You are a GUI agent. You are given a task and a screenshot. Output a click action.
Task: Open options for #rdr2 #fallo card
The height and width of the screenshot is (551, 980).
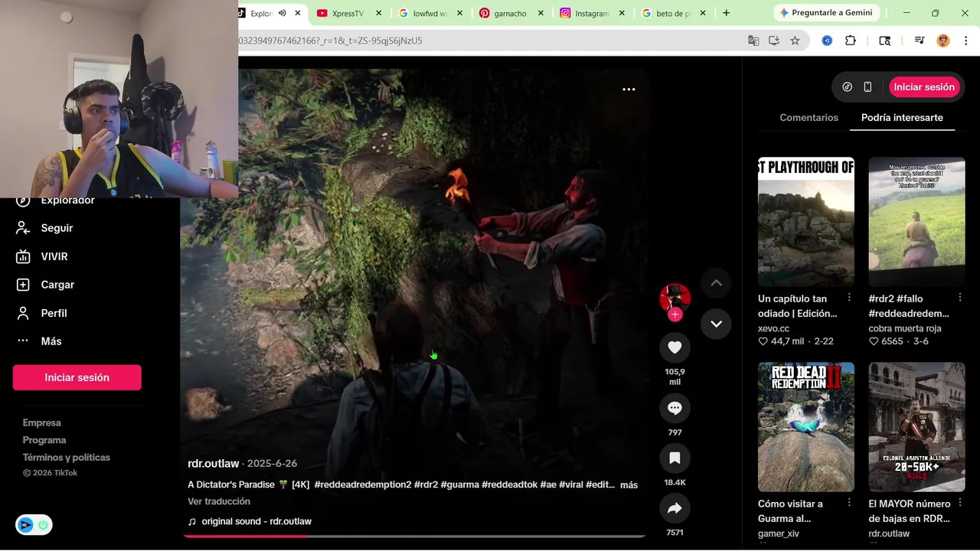click(x=960, y=298)
